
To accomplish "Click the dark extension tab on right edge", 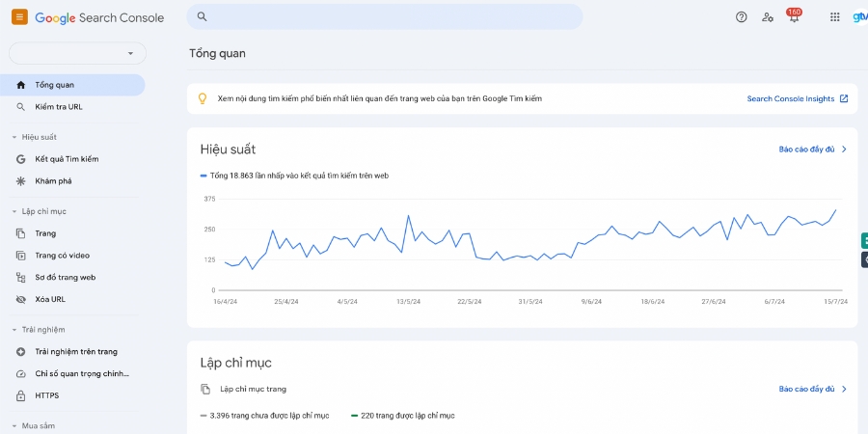I will 865,259.
